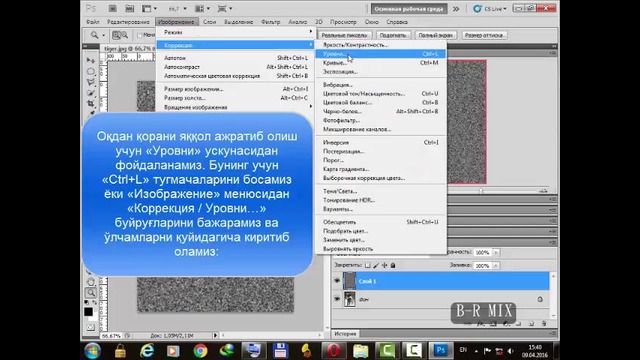The height and width of the screenshot is (360, 640).
Task: Select the Polygonal Lasso tool
Action: tap(91, 82)
